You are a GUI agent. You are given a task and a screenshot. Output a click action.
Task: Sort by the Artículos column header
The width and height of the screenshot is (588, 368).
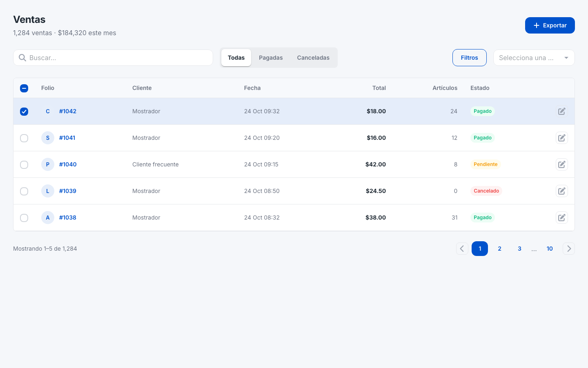(445, 88)
